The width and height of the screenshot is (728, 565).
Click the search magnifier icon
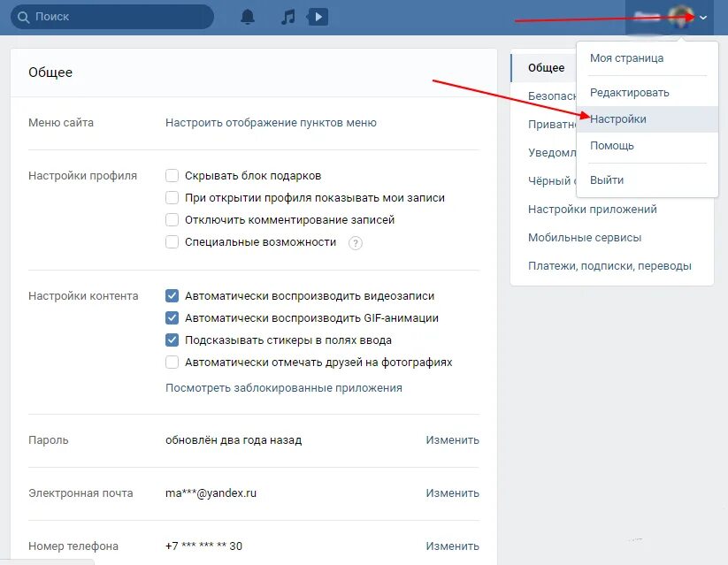tap(23, 17)
